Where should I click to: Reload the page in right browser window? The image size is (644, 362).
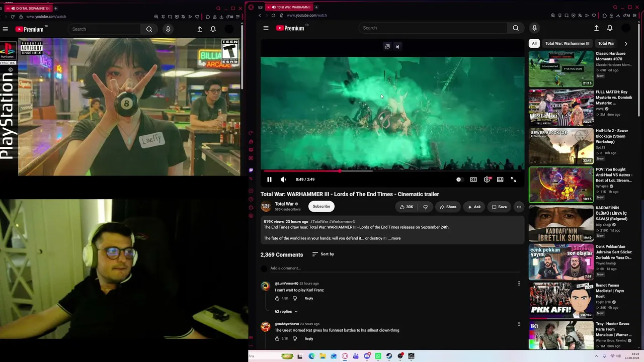(x=273, y=15)
